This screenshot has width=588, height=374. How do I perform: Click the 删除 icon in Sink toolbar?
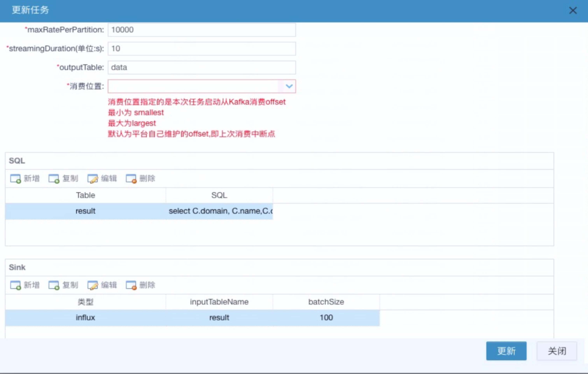pyautogui.click(x=131, y=285)
